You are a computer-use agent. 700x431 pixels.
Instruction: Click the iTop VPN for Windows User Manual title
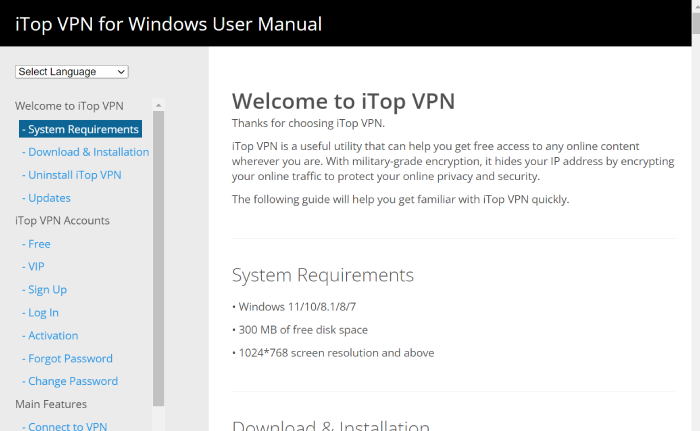point(168,24)
